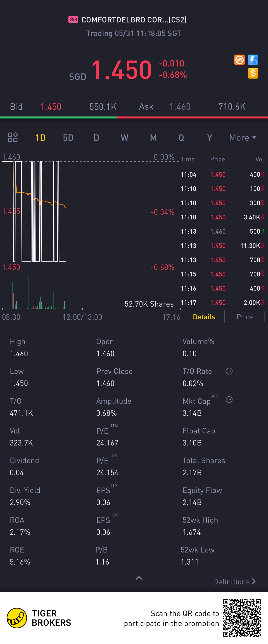Screen dimensions: 268x644
Task: Tap the info icon beside T/O Rate
Action: (229, 371)
